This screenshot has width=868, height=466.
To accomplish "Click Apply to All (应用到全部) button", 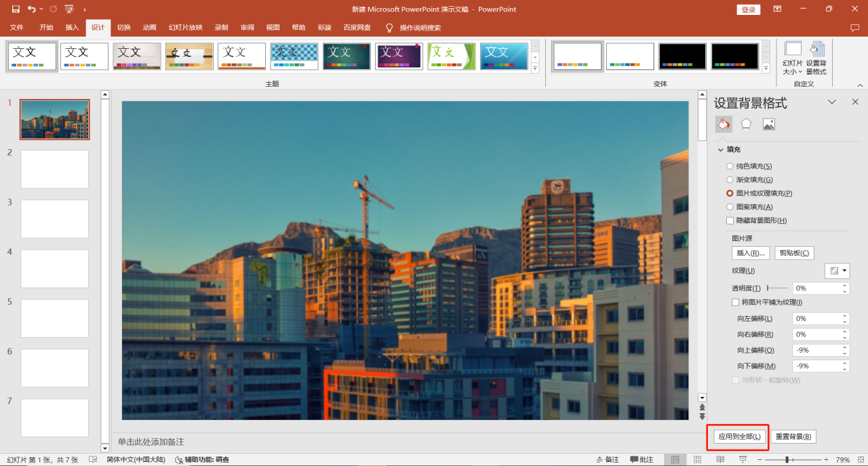I will tap(740, 436).
